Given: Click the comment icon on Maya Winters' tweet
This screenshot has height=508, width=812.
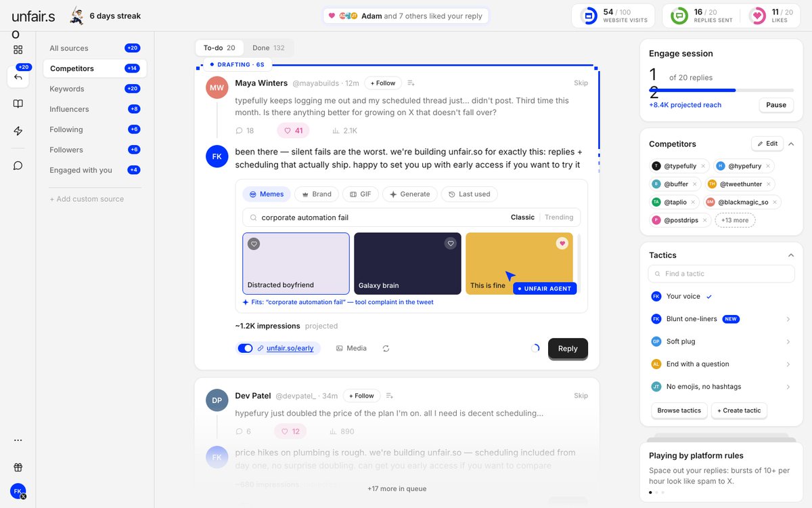Looking at the screenshot, I should point(239,131).
